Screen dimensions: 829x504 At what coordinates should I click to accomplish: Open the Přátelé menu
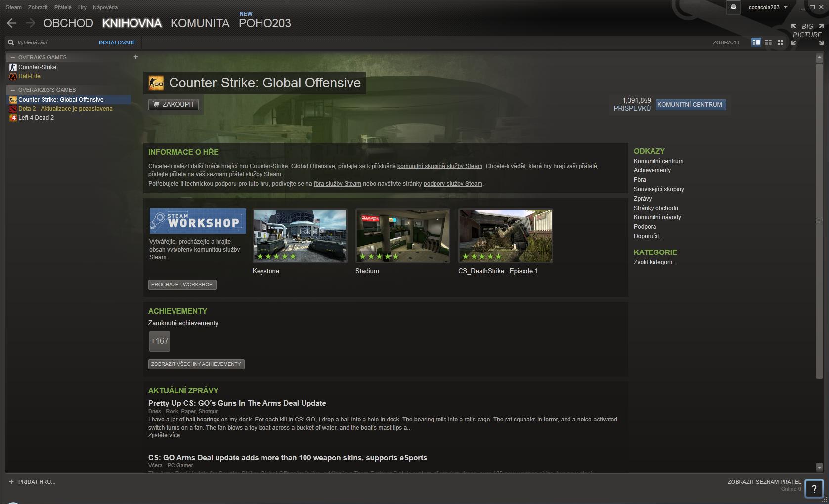tap(63, 7)
